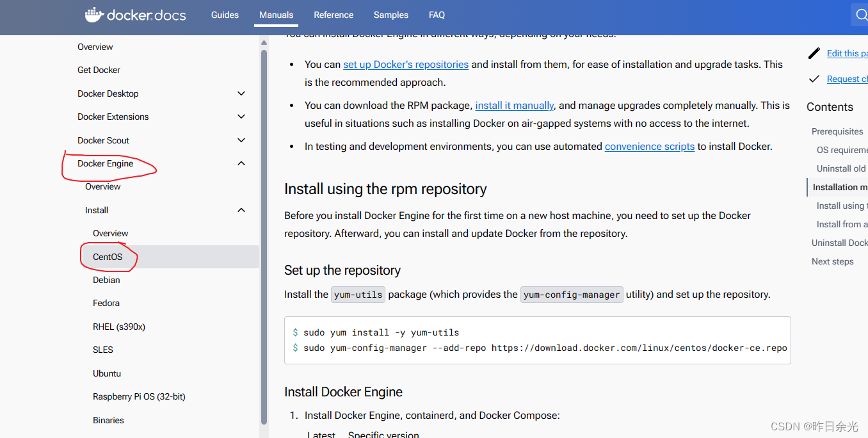The image size is (868, 438).
Task: Select Docker Engine in the sidebar
Action: (106, 163)
